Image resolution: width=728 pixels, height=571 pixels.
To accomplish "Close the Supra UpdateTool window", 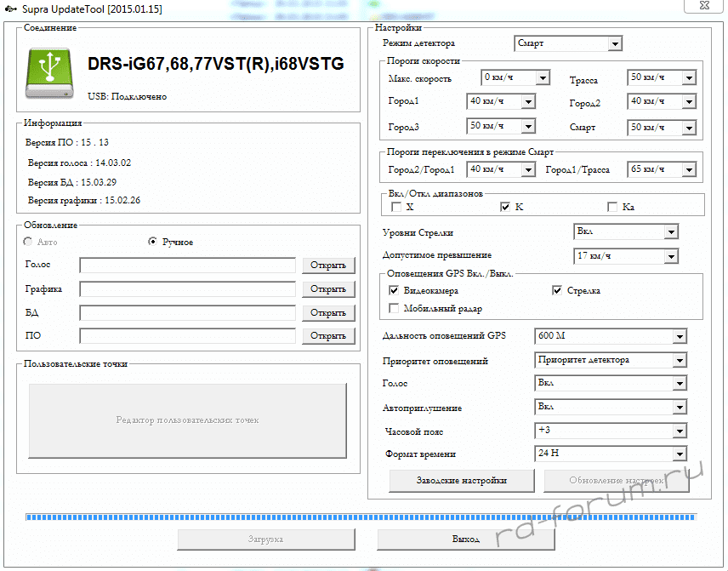I will point(704,6).
